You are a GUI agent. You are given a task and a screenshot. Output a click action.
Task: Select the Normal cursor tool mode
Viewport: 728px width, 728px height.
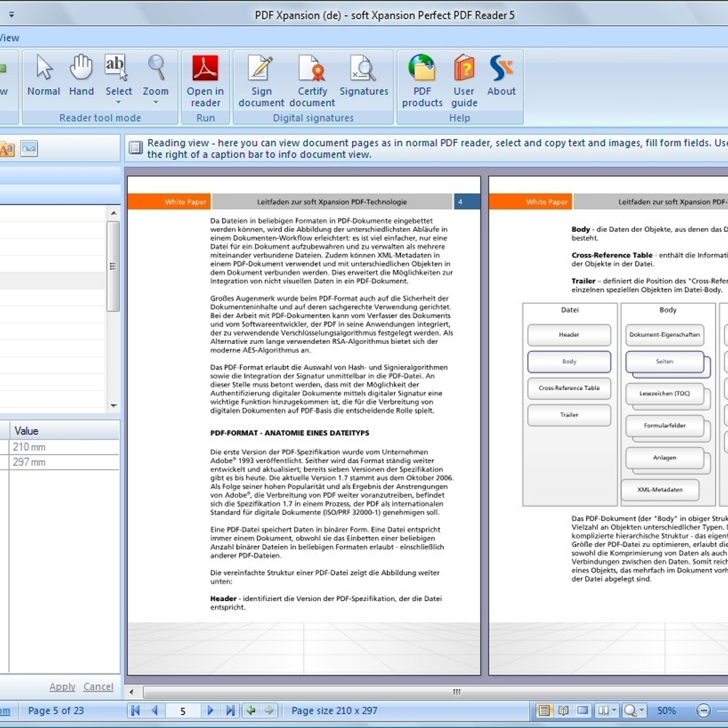[44, 76]
